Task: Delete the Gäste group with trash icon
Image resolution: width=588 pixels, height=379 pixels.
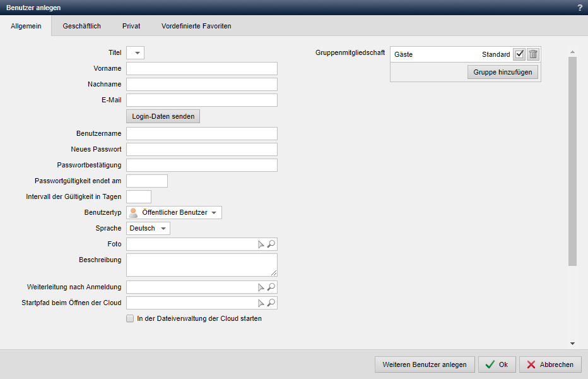Action: [533, 54]
